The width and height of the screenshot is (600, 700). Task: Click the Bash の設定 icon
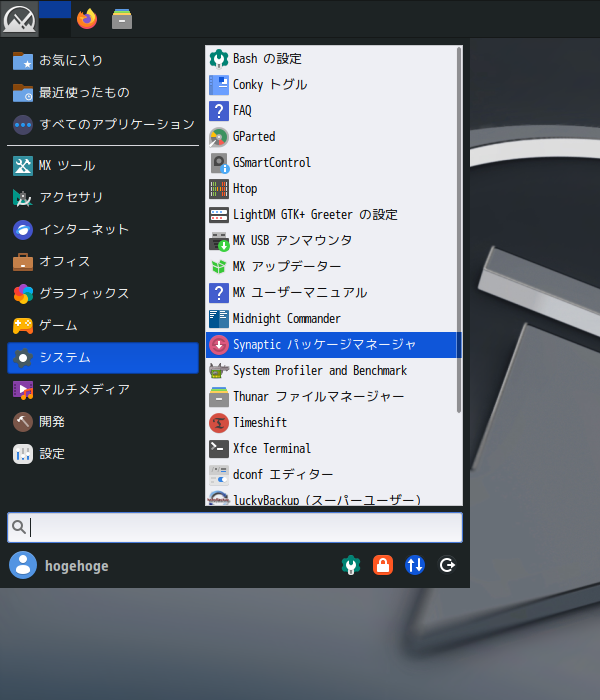click(x=219, y=58)
